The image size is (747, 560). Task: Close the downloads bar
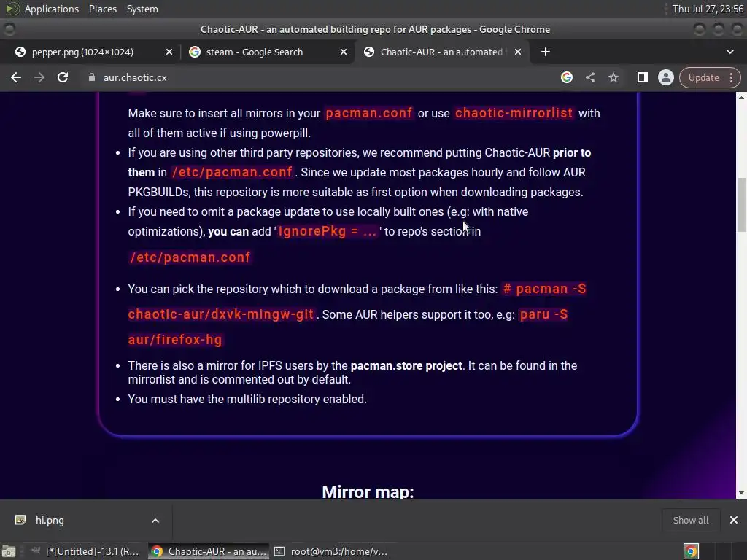(734, 520)
